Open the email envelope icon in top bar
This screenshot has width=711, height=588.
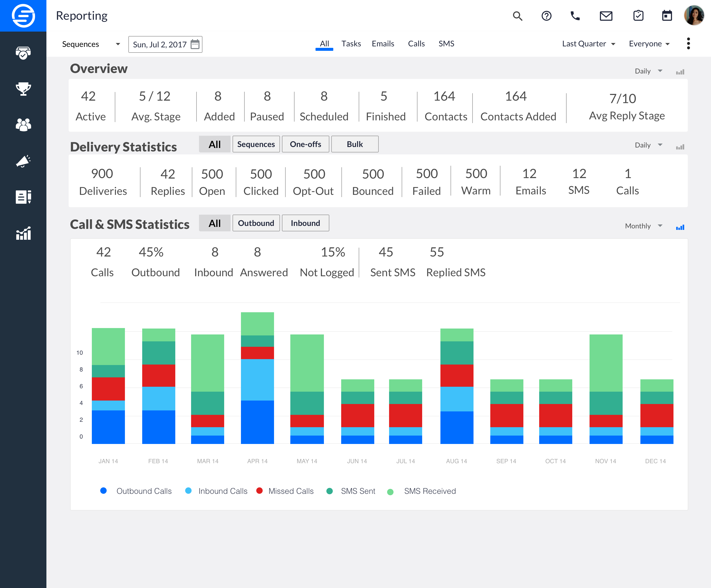606,16
